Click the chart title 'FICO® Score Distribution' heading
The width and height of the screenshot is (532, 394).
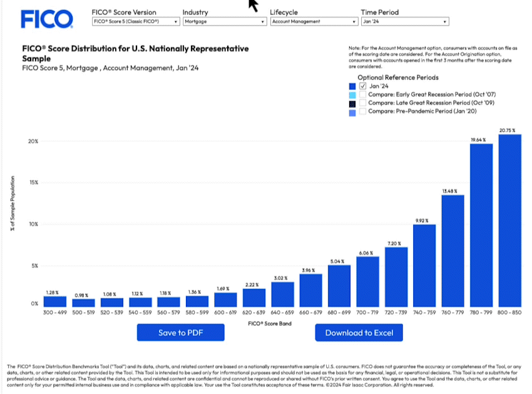coord(135,53)
